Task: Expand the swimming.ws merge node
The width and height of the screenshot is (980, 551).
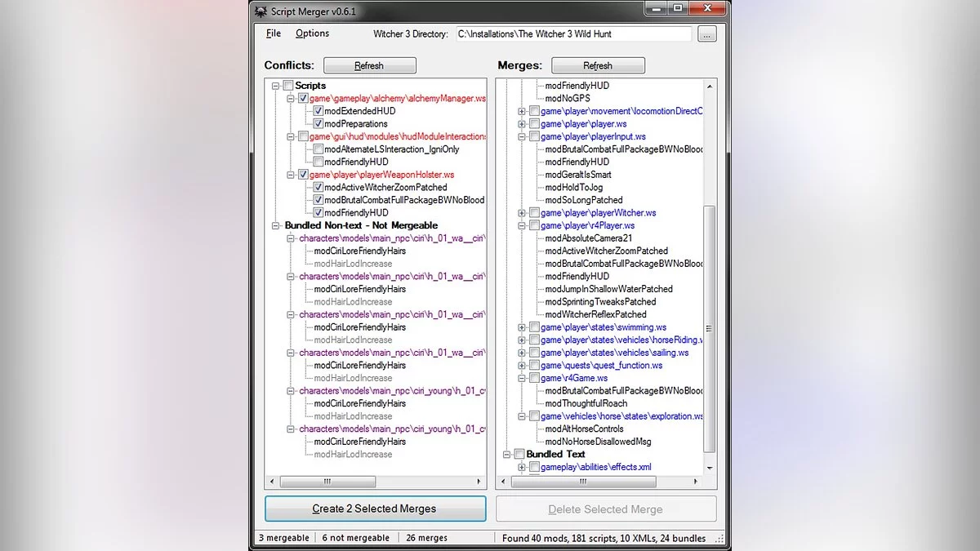Action: pos(522,327)
